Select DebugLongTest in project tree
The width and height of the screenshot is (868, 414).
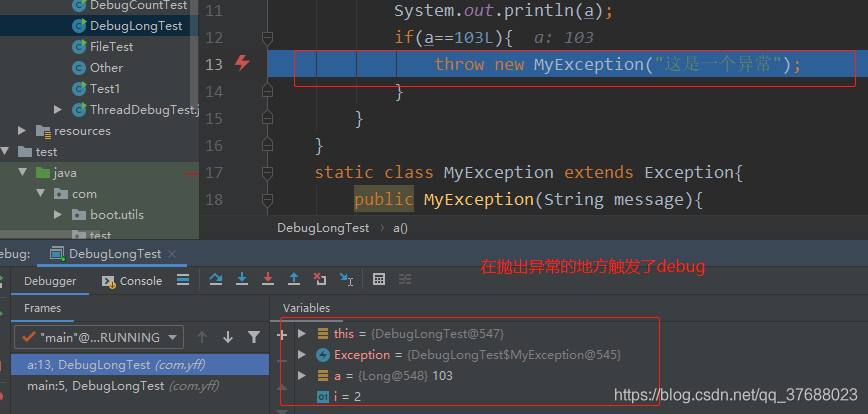point(136,26)
